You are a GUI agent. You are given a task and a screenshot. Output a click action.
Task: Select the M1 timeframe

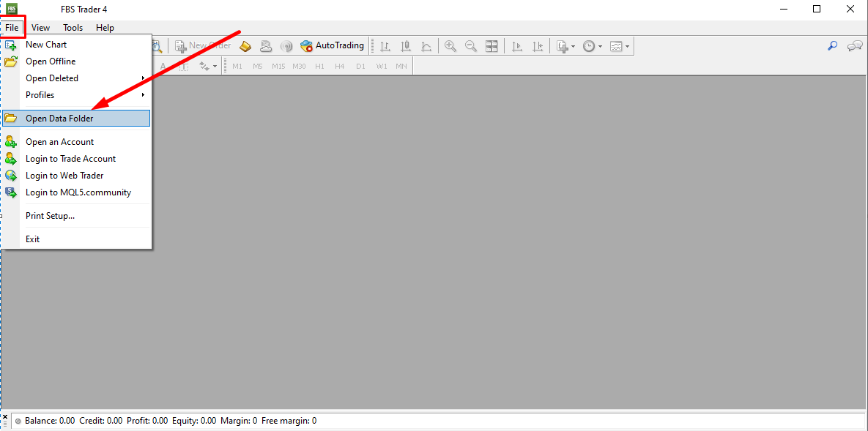click(237, 67)
